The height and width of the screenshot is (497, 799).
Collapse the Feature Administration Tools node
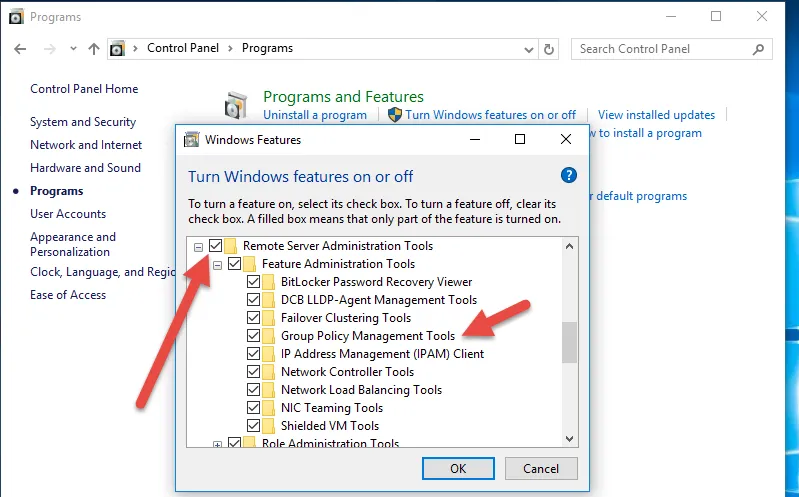pos(217,264)
